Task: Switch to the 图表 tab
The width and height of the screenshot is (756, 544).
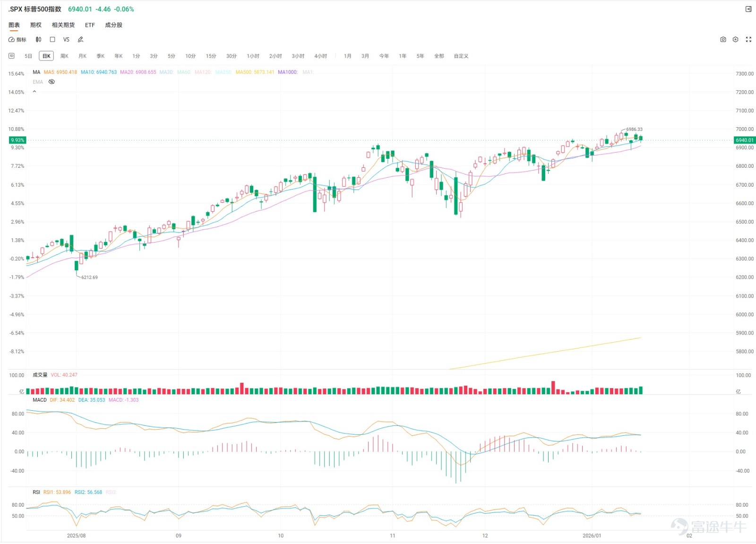Action: tap(14, 25)
